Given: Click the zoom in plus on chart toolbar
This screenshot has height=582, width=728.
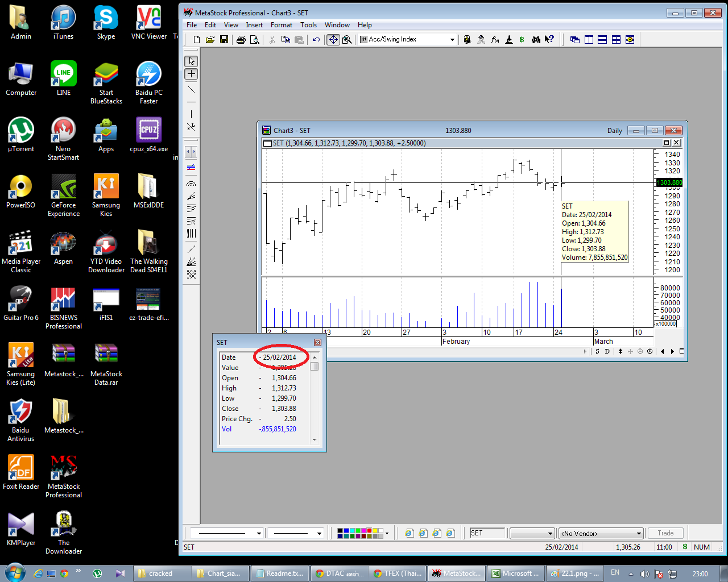Looking at the screenshot, I should (650, 351).
